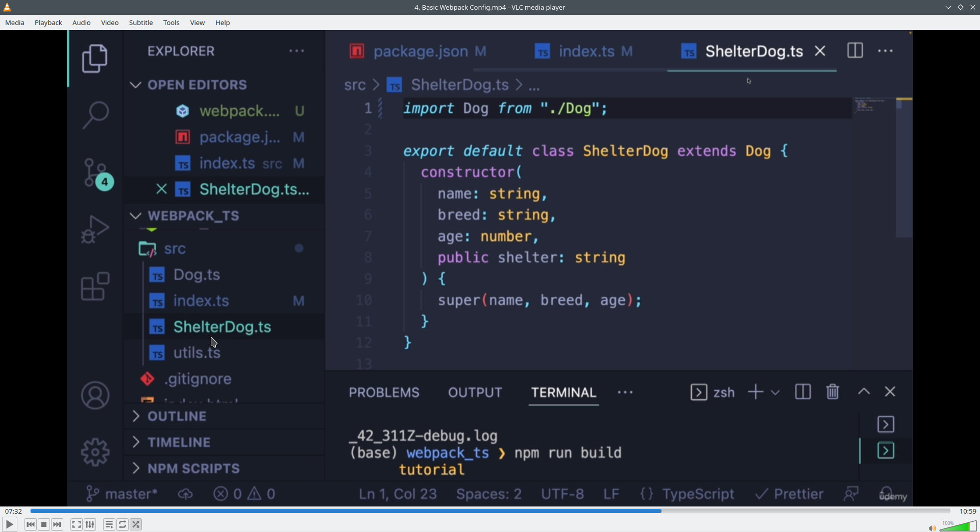The image size is (980, 532).
Task: Skip to next media in VLC
Action: click(57, 524)
